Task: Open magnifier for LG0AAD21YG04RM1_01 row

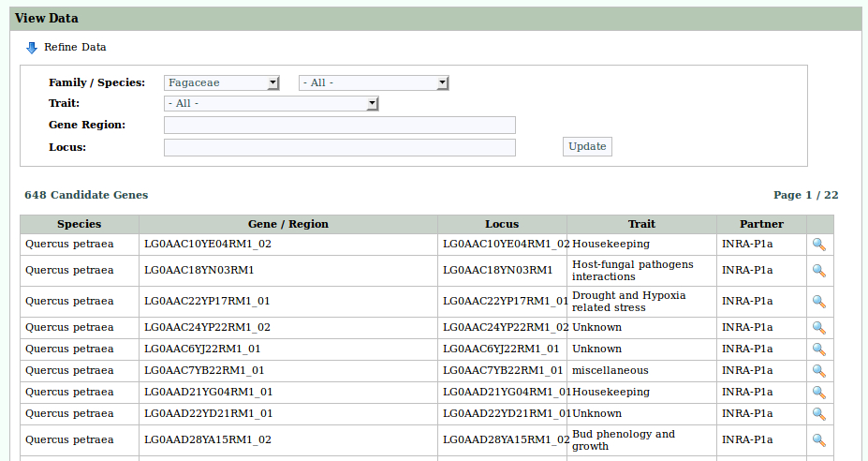Action: [818, 393]
